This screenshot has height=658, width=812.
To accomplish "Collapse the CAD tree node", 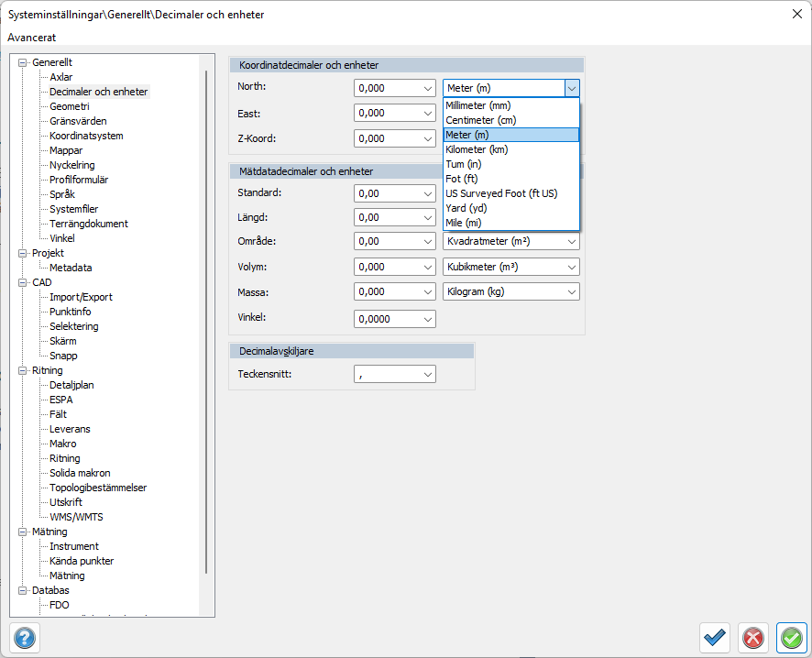I will point(23,282).
